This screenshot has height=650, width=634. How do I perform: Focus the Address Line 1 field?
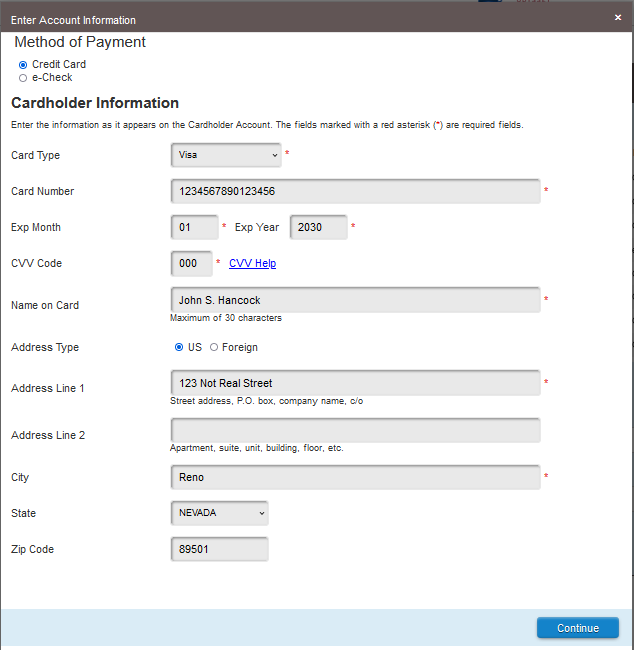[355, 383]
